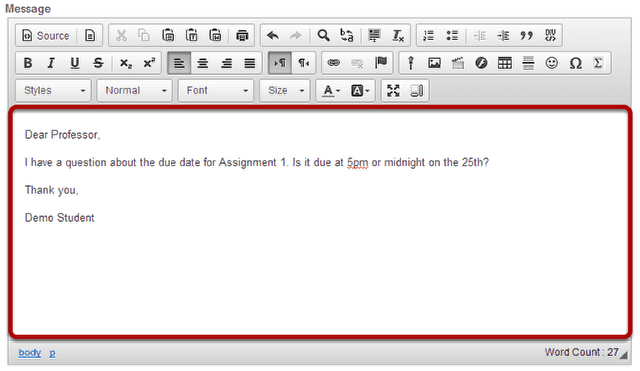Open the Size dropdown
This screenshot has width=640, height=371.
[x=285, y=91]
